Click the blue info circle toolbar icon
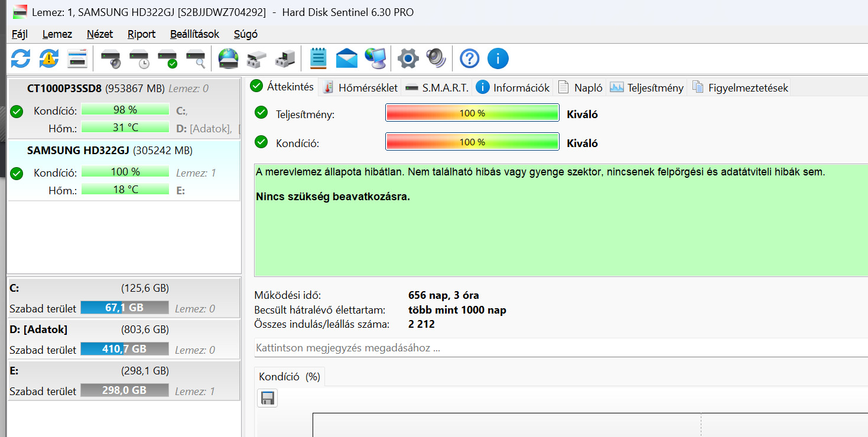Image resolution: width=868 pixels, height=437 pixels. point(498,58)
